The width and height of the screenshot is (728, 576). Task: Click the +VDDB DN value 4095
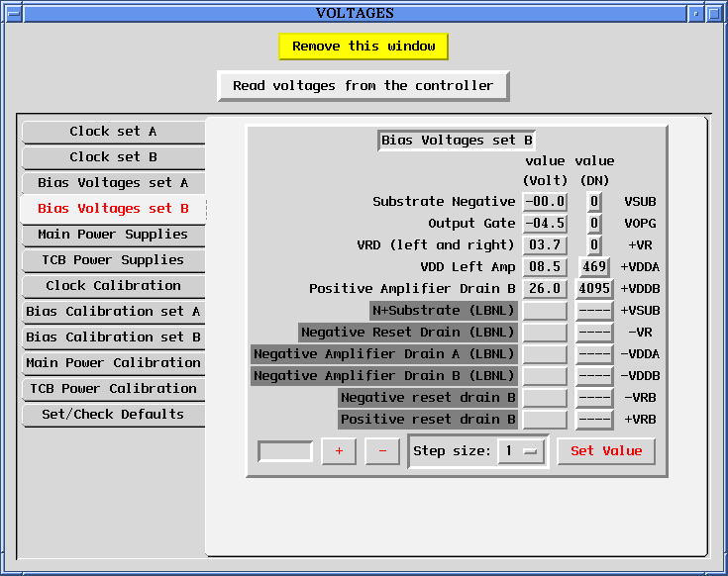coord(594,289)
